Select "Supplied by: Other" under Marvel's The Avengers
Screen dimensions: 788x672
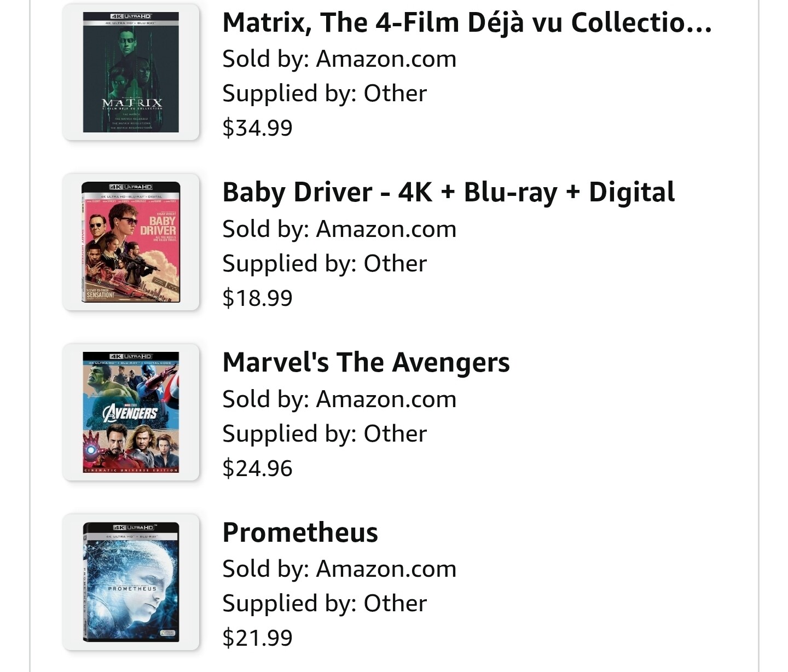[324, 434]
